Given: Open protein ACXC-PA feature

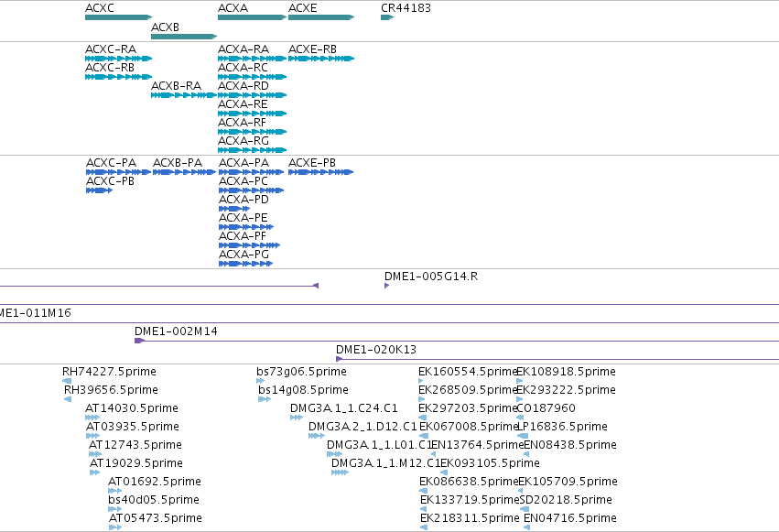Looking at the screenshot, I should pos(119,172).
